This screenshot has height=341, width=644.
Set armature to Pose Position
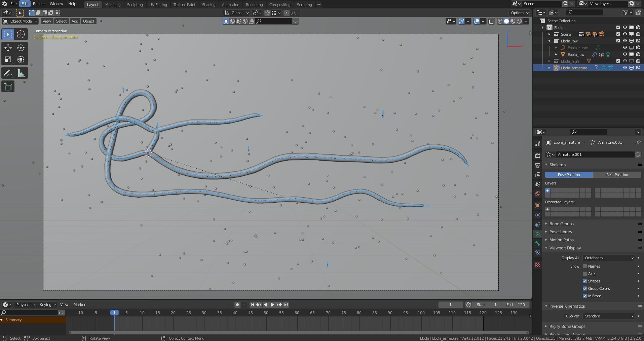[569, 175]
